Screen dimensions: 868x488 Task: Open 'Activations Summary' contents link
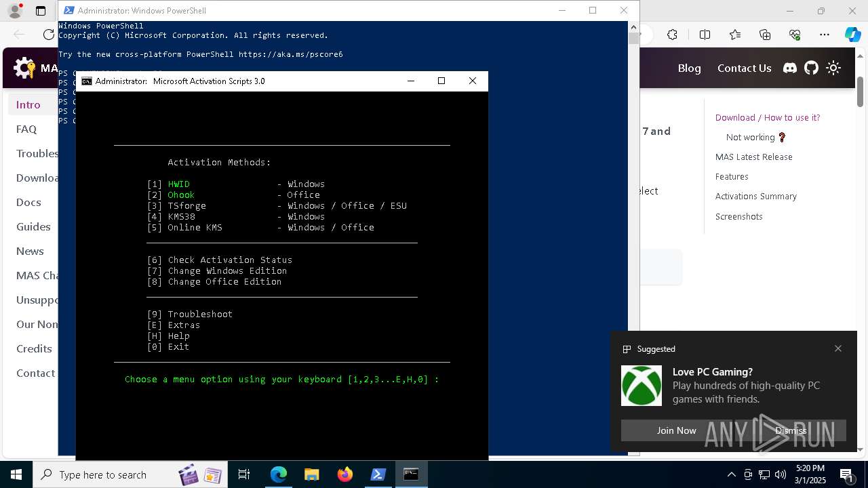(x=755, y=196)
